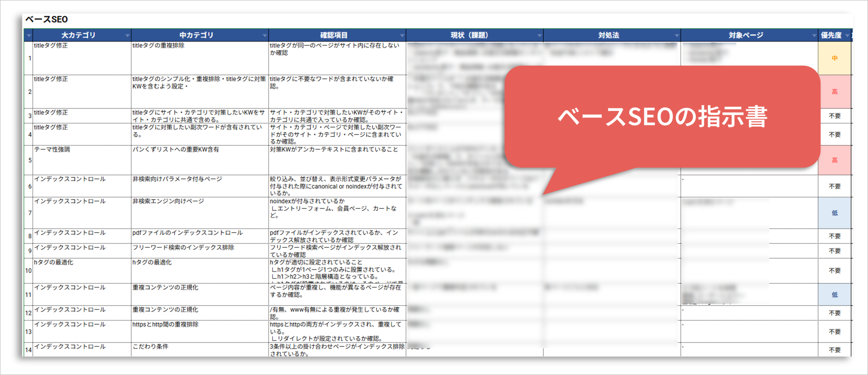The height and width of the screenshot is (375, 868).
Task: Open the filter dropdown on 中カテゴリ header
Action: tap(265, 36)
